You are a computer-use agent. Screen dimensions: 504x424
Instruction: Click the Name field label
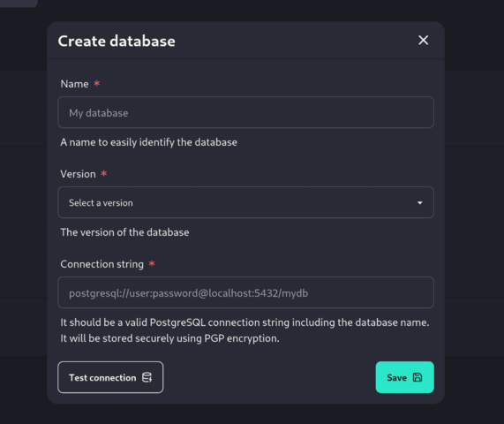pos(74,84)
